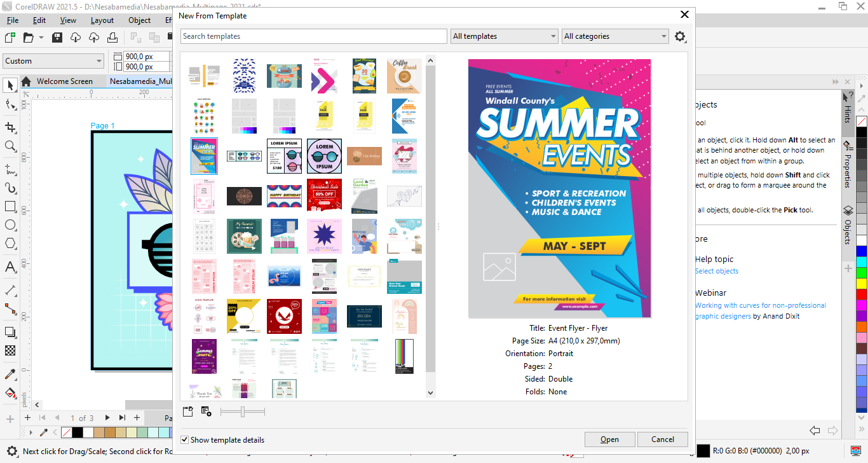Select the Pick tool in the toolbox
Image resolution: width=868 pixels, height=463 pixels.
(x=10, y=85)
